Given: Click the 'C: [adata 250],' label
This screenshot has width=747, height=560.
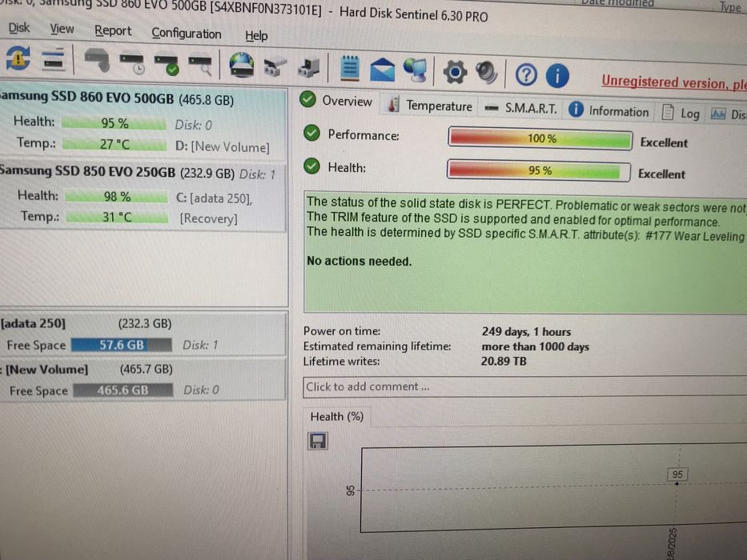Looking at the screenshot, I should (x=214, y=198).
